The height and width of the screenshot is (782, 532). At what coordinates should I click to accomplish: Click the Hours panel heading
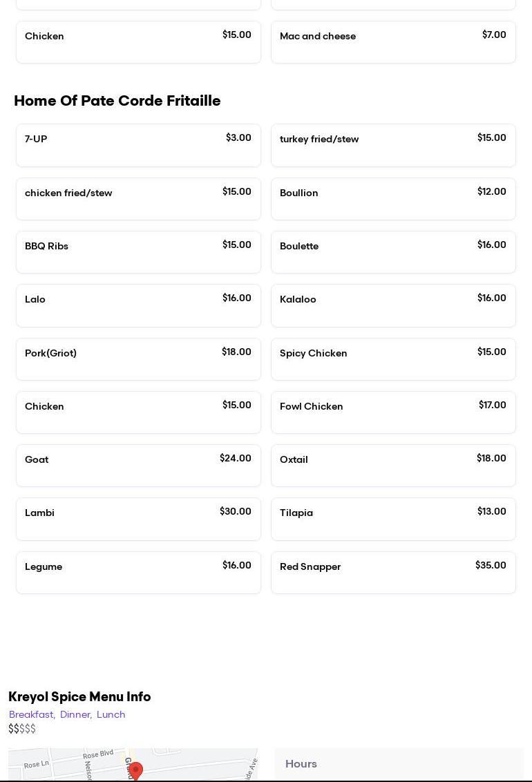[x=301, y=764]
